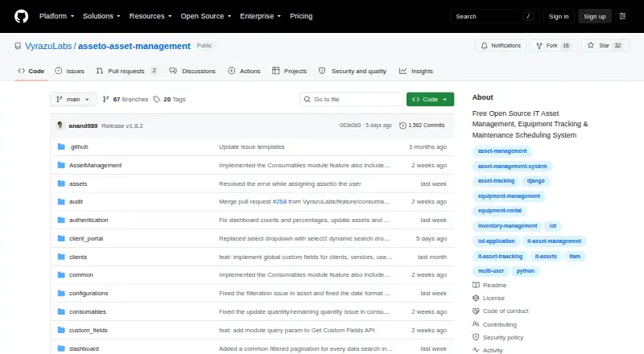The width and height of the screenshot is (644, 354).
Task: Open pull request #268 link
Action: 279,202
